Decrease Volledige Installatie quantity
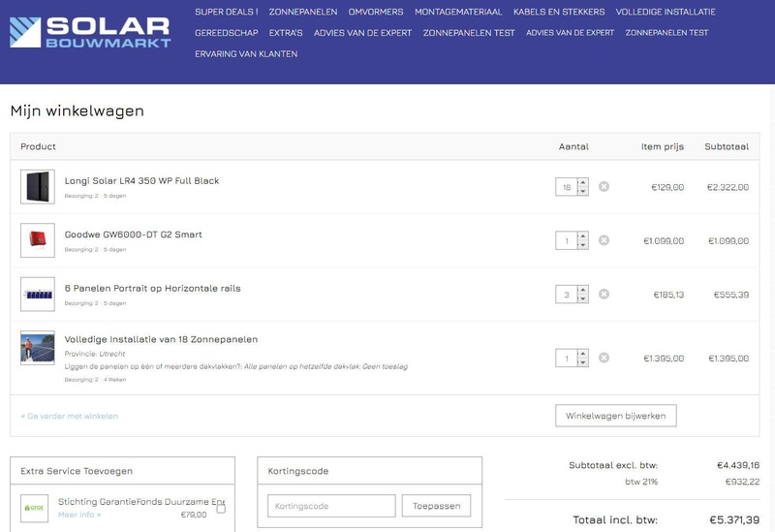Viewport: 775px width, 532px height. [x=583, y=362]
